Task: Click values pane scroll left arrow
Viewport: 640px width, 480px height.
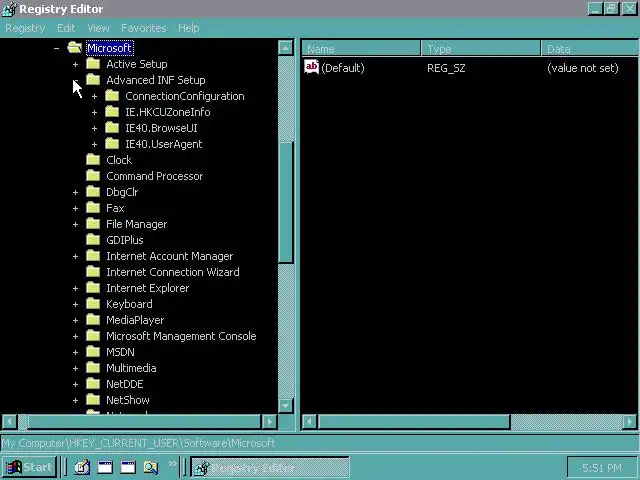Action: (x=310, y=421)
